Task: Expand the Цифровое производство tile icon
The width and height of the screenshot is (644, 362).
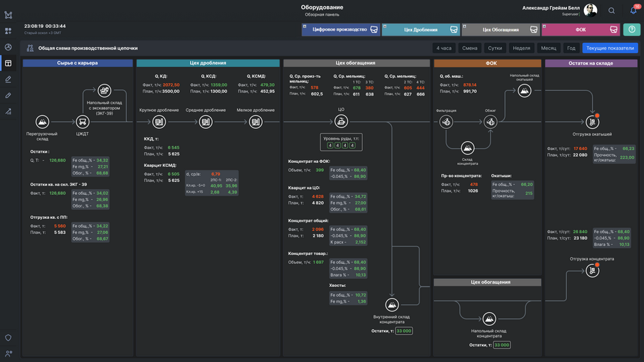Action: click(x=374, y=29)
